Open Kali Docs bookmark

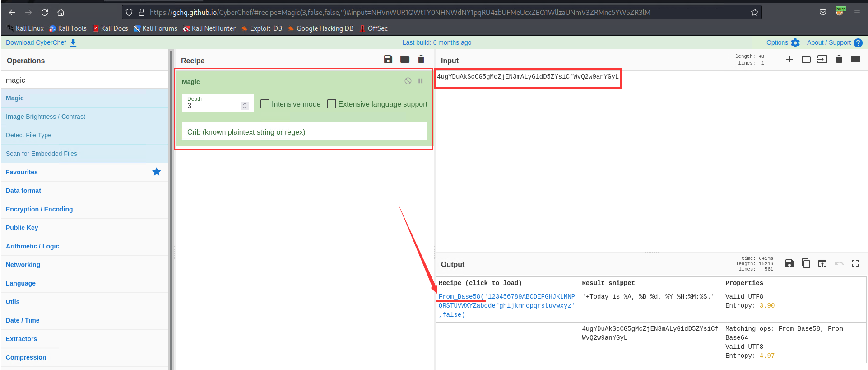pos(110,28)
